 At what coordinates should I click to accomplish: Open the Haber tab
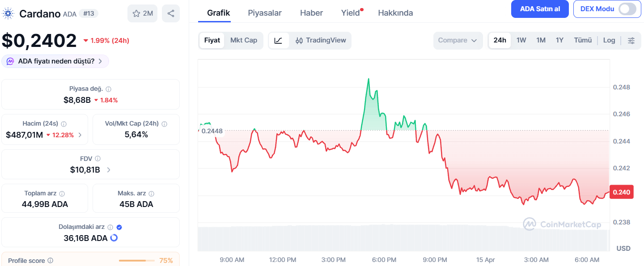coord(312,13)
